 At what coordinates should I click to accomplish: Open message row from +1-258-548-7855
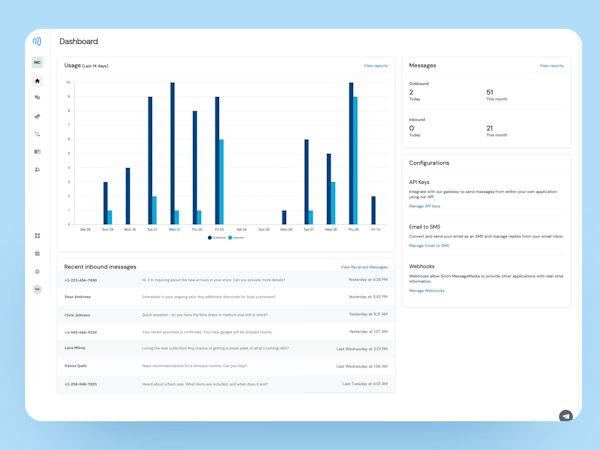[x=226, y=384]
